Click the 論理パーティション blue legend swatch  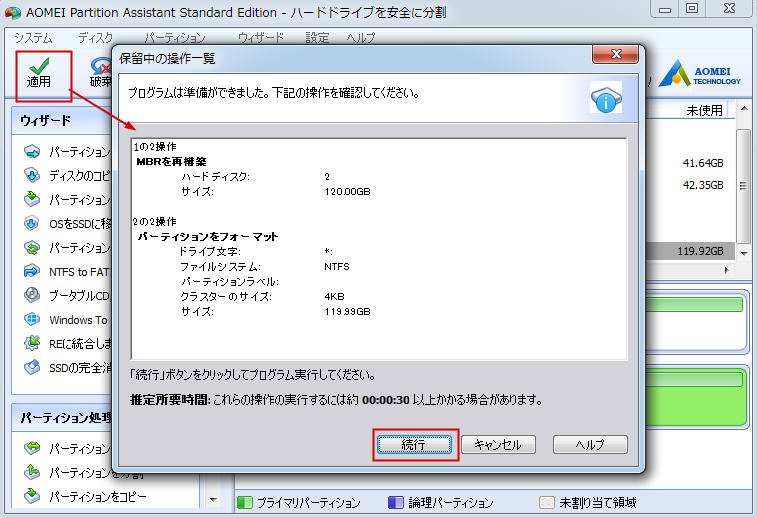396,503
